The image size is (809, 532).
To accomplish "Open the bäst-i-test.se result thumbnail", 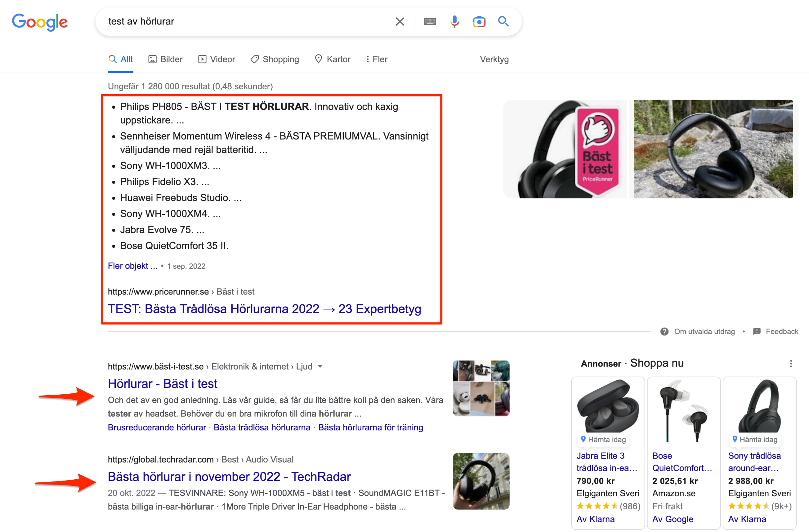I will point(481,388).
